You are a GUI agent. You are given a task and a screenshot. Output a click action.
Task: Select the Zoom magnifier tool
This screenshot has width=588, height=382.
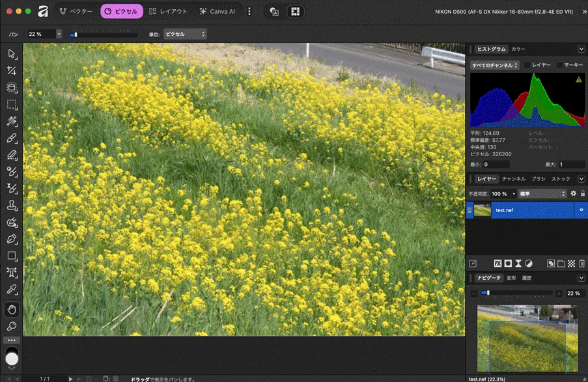[12, 325]
